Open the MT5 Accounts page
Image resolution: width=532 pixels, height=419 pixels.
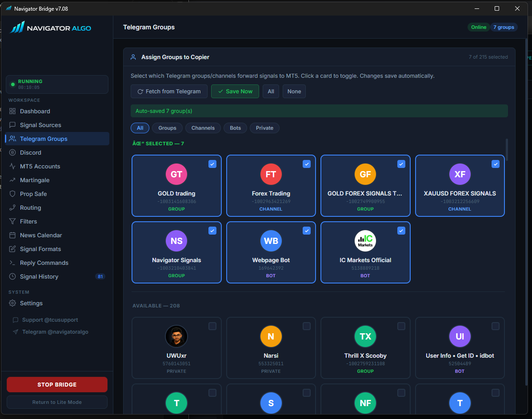57,166
